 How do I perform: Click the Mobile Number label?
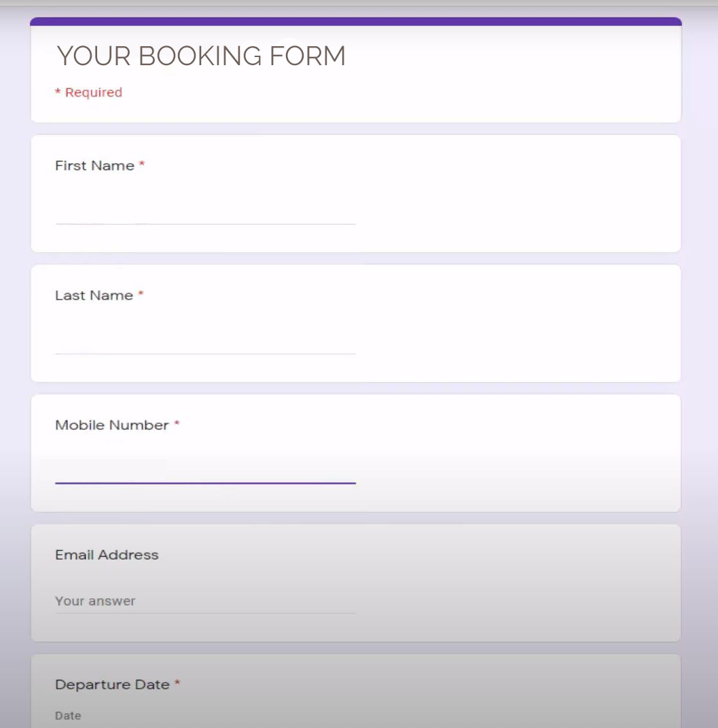coord(112,424)
